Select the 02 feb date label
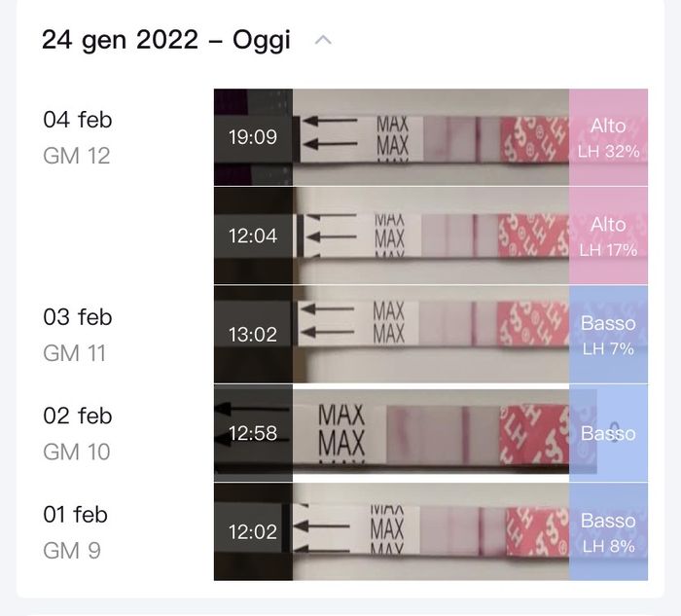 click(x=78, y=416)
